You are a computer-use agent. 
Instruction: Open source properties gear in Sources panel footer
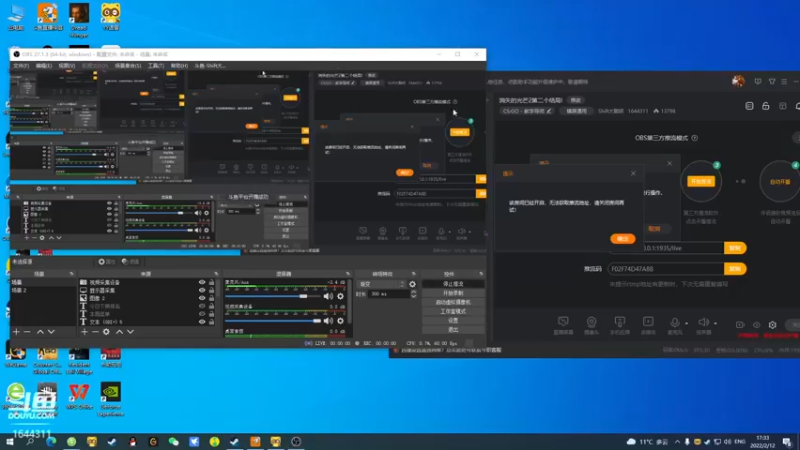106,332
